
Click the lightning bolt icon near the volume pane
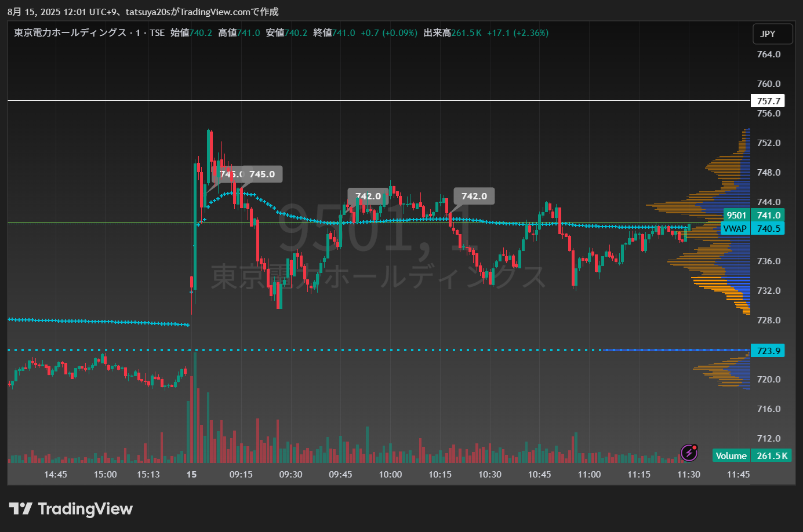click(x=689, y=453)
